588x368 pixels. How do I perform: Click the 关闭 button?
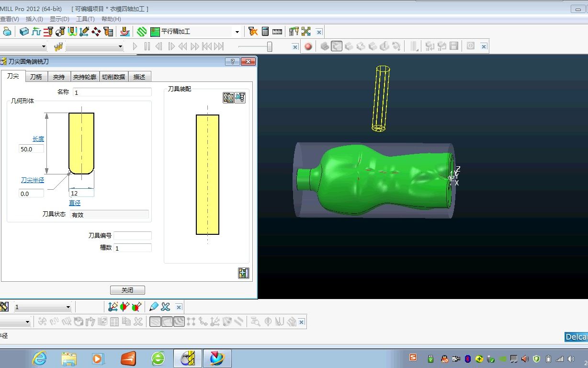click(127, 290)
